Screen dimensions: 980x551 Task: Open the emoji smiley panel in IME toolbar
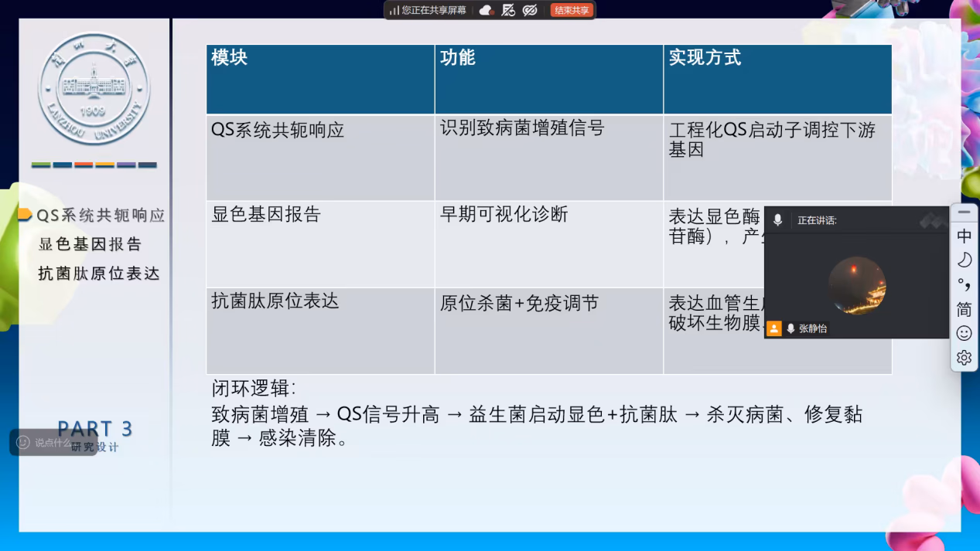(964, 333)
